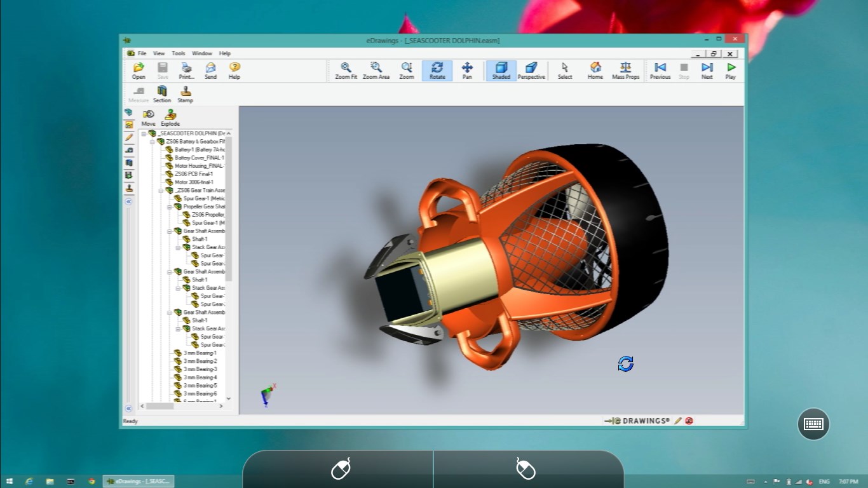The height and width of the screenshot is (488, 868).
Task: Collapse ZS06 Battery & Gearbox node
Action: [153, 142]
